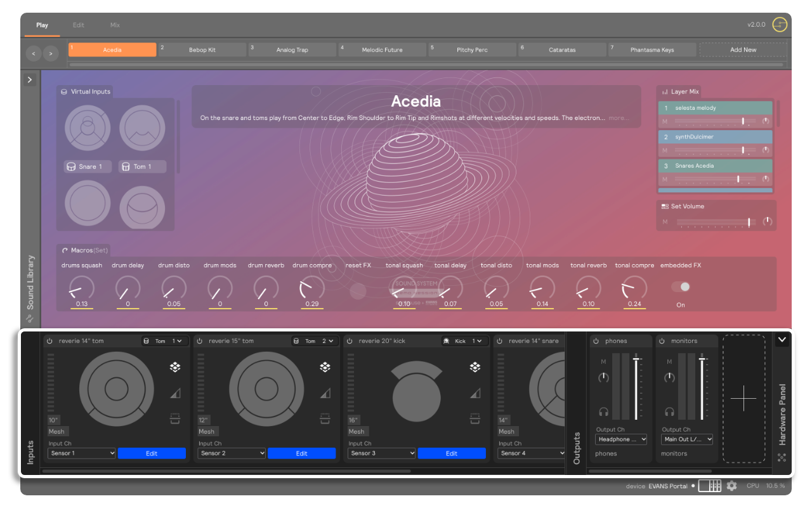Open settings with the gear icon
This screenshot has height=508, width=812.
pos(731,486)
